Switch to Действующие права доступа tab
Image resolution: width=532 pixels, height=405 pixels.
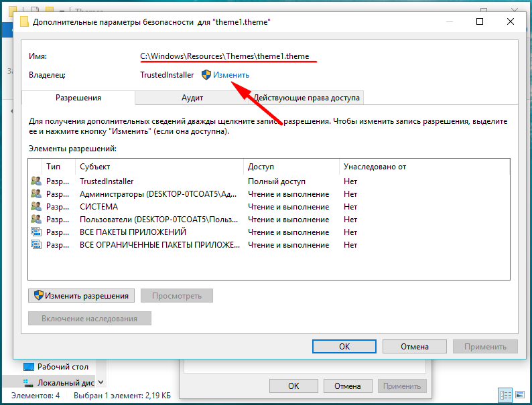[x=306, y=98]
